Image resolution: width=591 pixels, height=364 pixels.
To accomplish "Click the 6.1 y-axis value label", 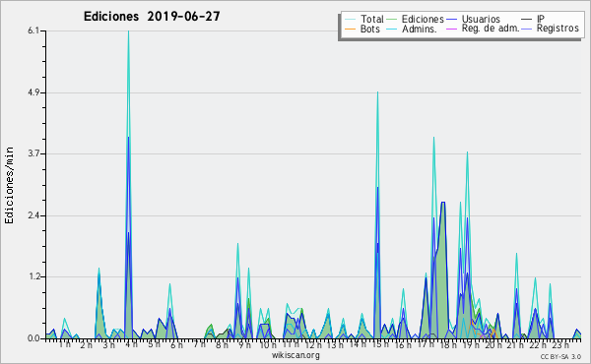I will tap(33, 30).
